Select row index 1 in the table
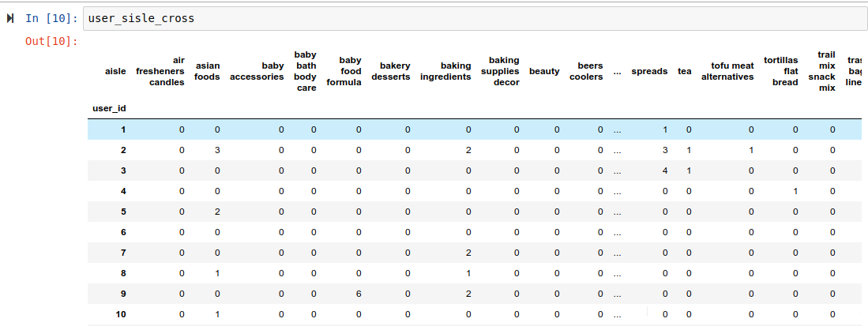This screenshot has width=868, height=326. [x=122, y=129]
